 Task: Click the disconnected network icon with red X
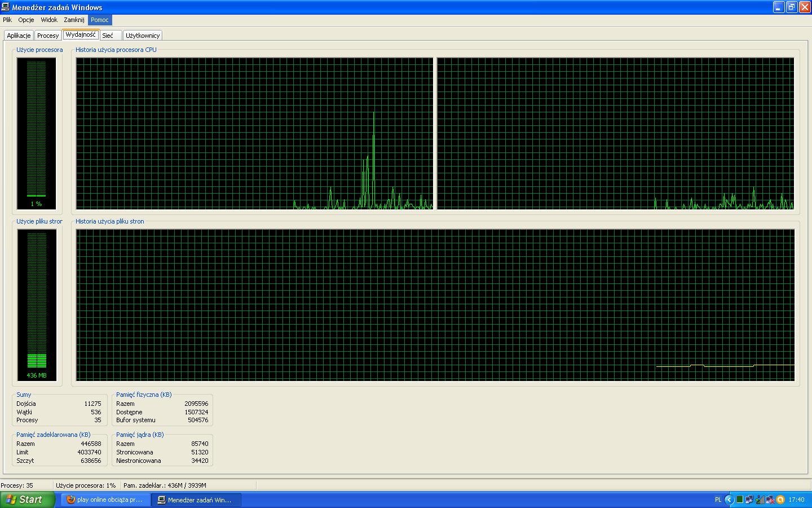pos(770,500)
